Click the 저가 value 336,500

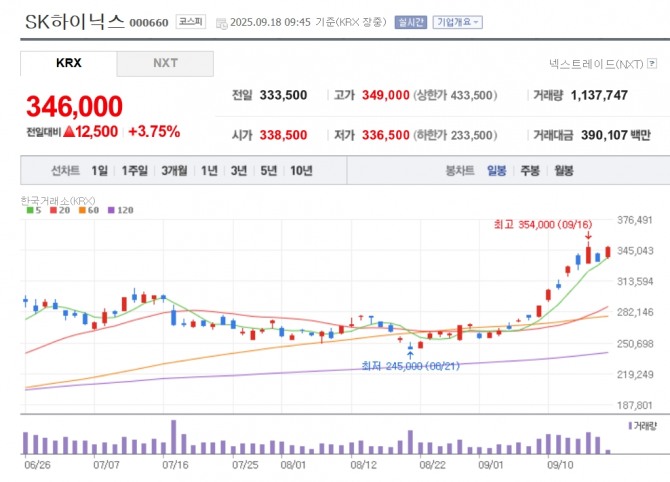click(386, 135)
